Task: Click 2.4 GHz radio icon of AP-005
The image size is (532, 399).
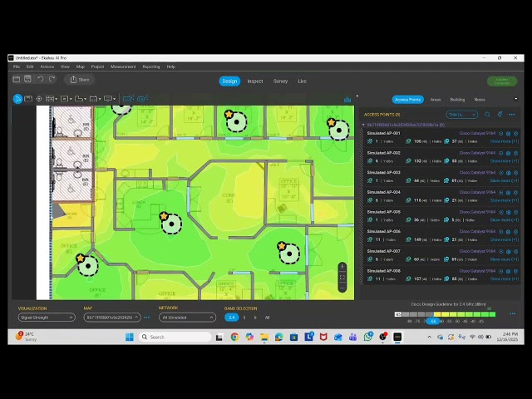Action: pos(370,219)
